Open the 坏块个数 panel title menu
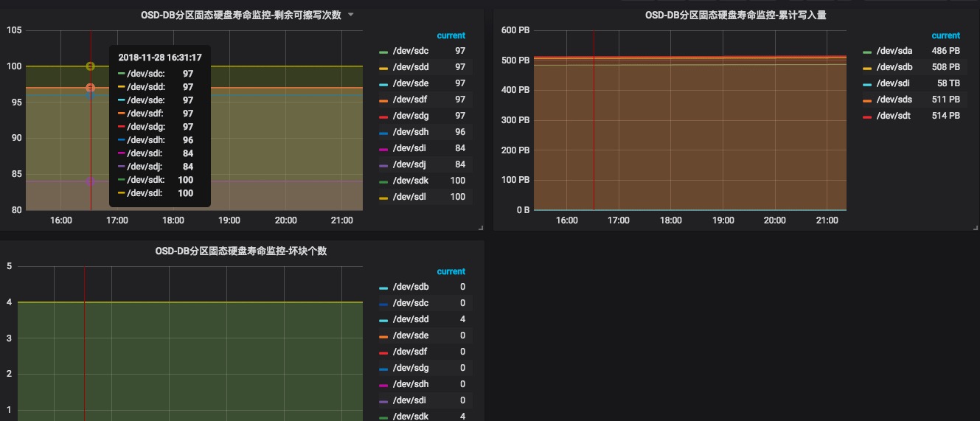The image size is (980, 421). (x=241, y=251)
